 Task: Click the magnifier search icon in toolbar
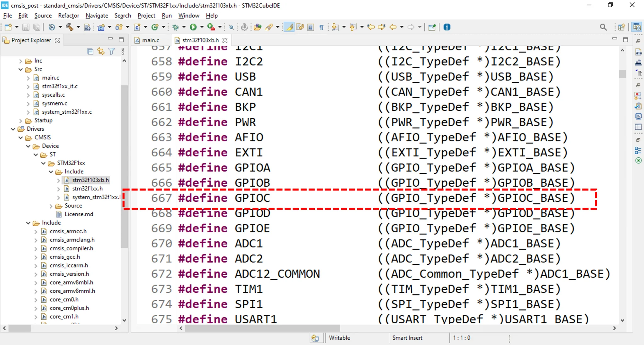point(603,27)
